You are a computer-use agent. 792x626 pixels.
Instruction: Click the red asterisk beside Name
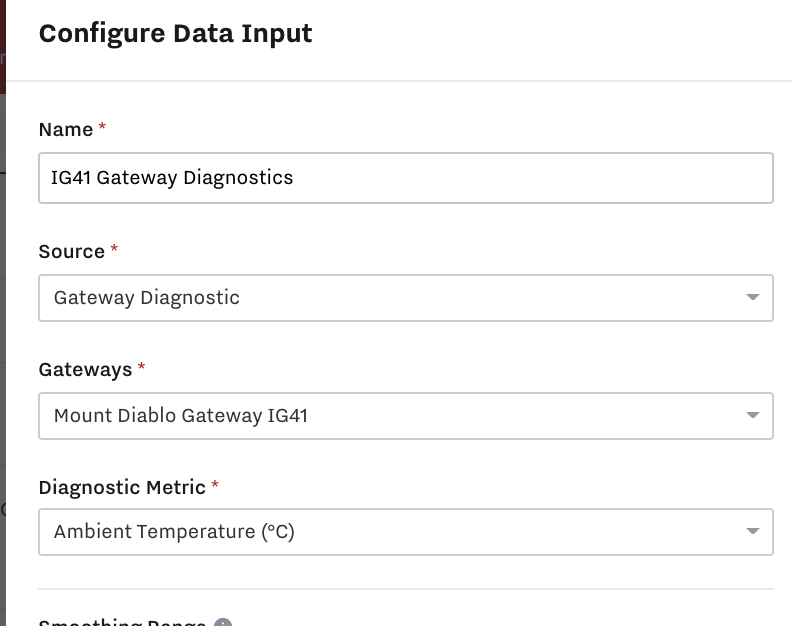click(102, 126)
